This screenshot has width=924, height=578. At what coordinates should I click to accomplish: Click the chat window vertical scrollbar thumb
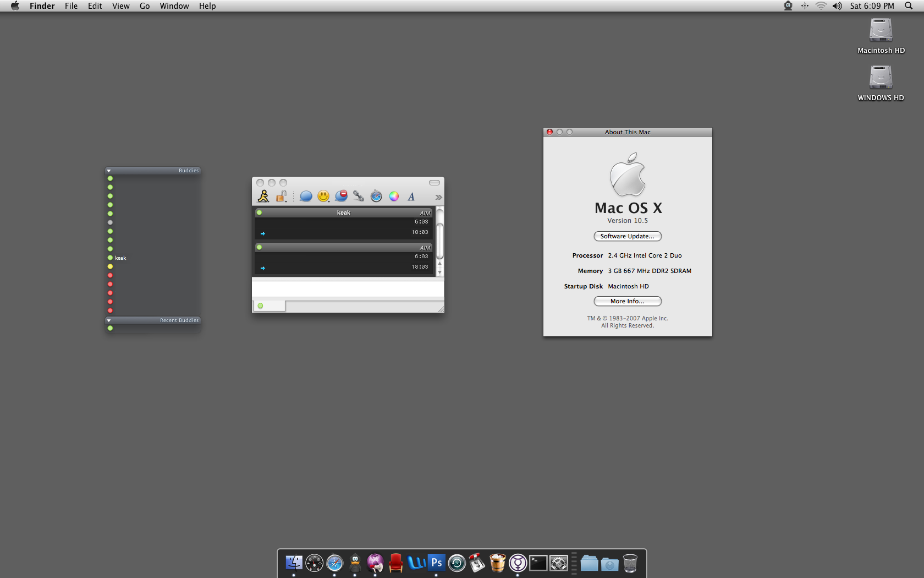[439, 241]
